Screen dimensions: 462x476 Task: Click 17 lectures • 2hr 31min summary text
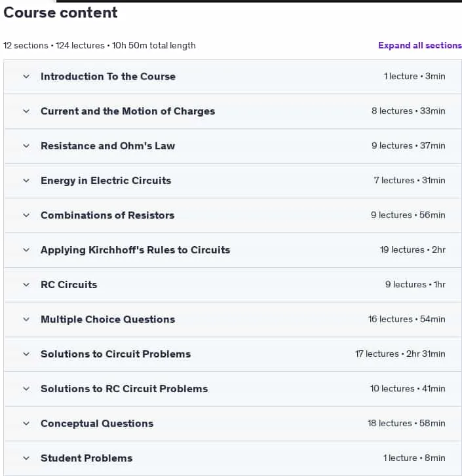point(400,354)
